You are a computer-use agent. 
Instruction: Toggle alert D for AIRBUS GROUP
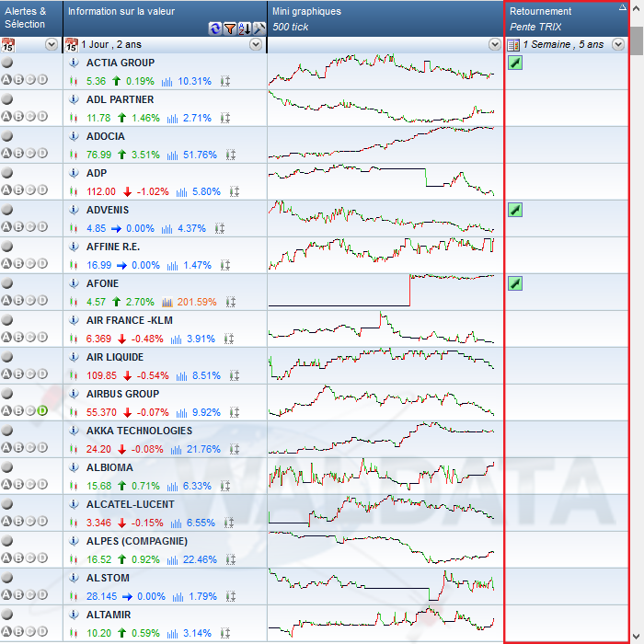[x=42, y=410]
